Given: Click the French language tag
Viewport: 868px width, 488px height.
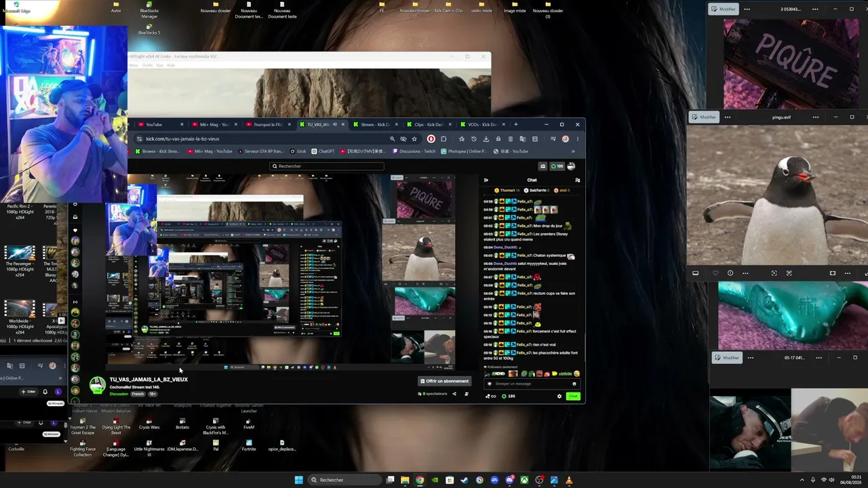Looking at the screenshot, I should point(138,394).
